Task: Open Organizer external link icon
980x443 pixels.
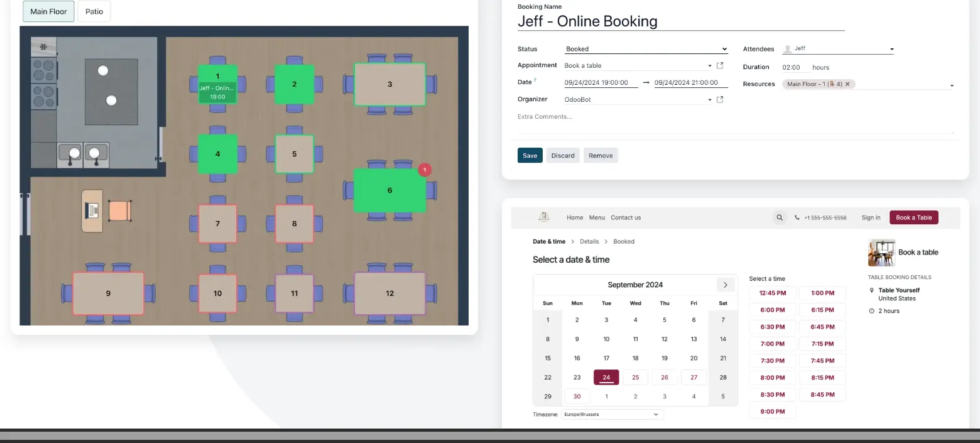Action: click(720, 99)
